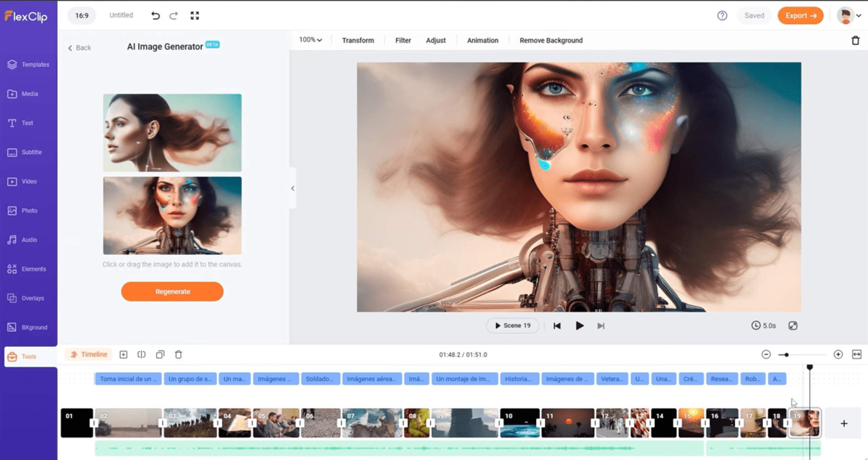Viewport: 868px width, 460px height.
Task: Open the help question mark icon
Action: pyautogui.click(x=722, y=16)
